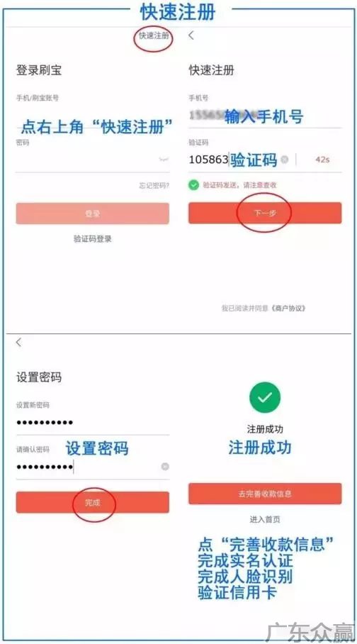Open 验证码登录 option
Image resolution: width=357 pixels, height=644 pixels.
coord(92,238)
